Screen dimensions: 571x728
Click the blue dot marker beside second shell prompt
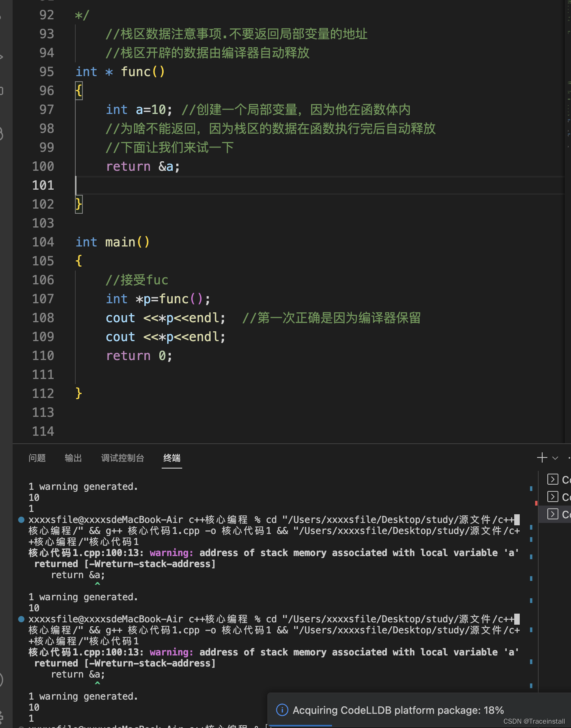[21, 619]
